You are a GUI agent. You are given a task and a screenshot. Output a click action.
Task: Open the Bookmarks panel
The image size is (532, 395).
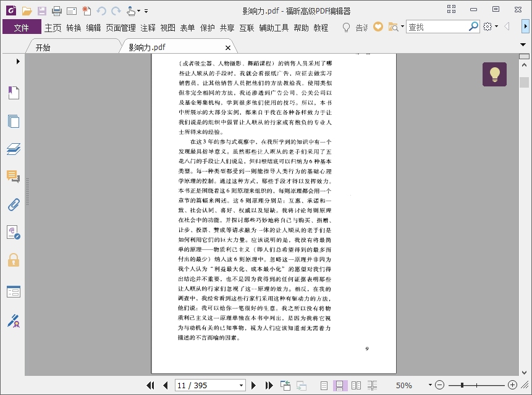(x=14, y=93)
